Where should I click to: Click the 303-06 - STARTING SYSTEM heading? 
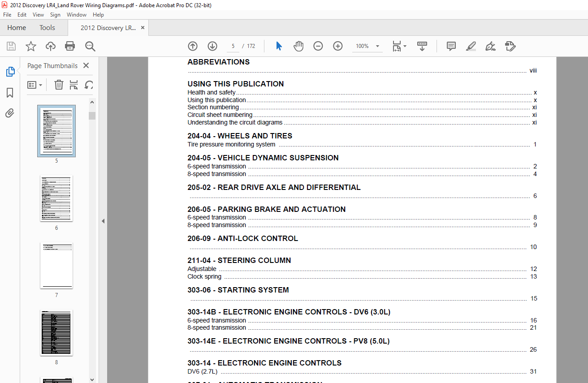(x=238, y=290)
